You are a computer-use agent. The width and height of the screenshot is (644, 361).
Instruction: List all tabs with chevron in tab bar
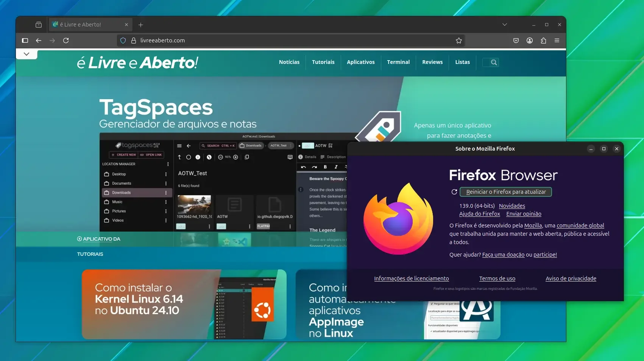tap(505, 25)
